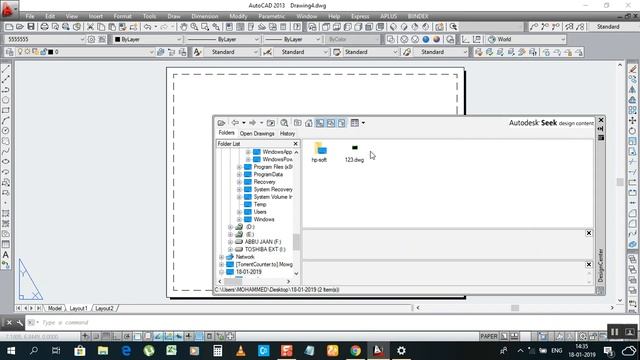
Task: Open the Express menu
Action: (360, 16)
